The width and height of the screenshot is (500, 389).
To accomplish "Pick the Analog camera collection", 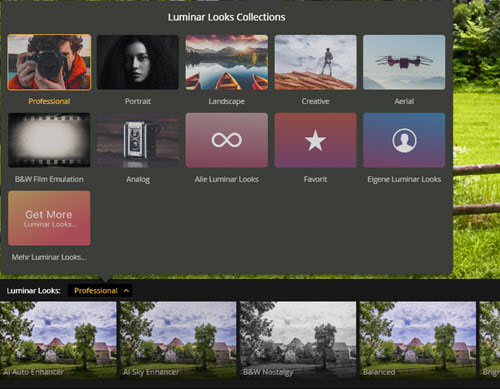I will (x=138, y=140).
